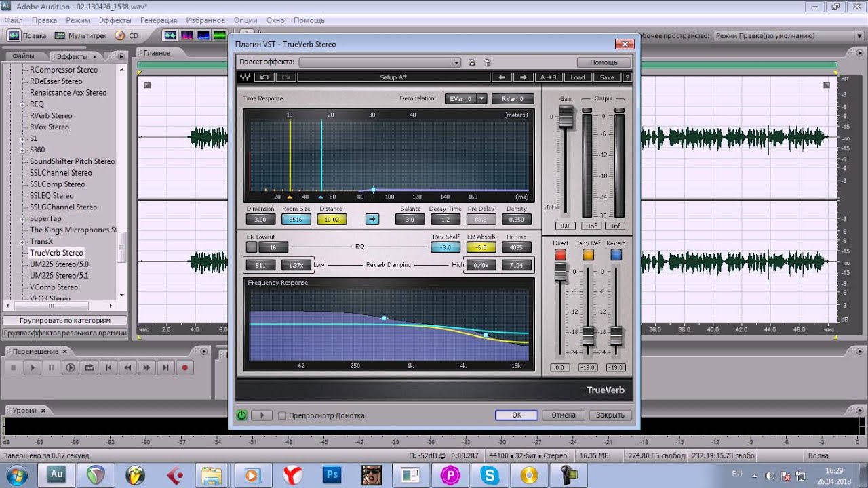Click the Rev Shelf value -3.0
868x488 pixels.
pyautogui.click(x=446, y=247)
